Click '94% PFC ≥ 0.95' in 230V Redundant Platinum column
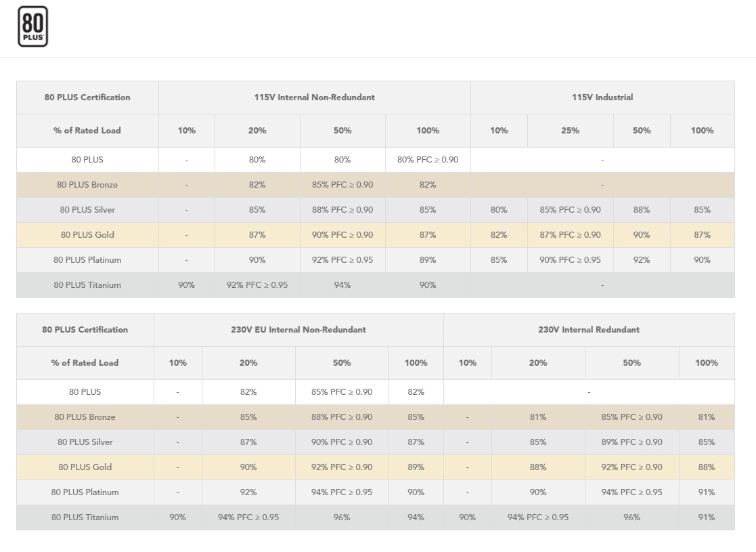The image size is (756, 552). click(631, 492)
